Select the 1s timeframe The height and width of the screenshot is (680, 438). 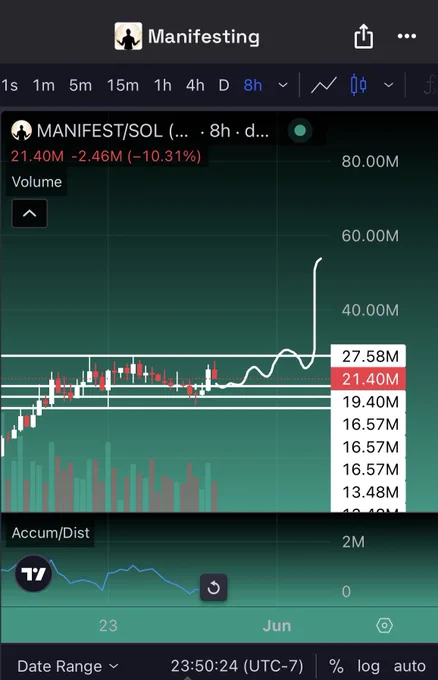[10, 85]
